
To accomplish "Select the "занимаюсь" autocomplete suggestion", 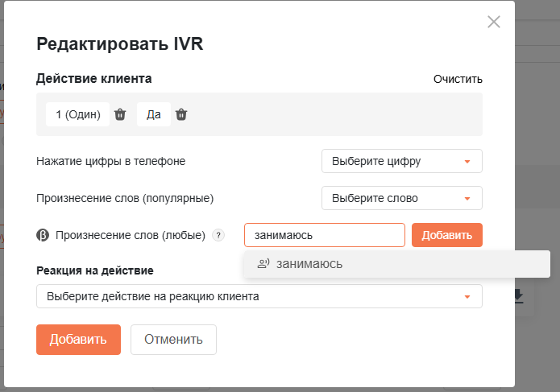I will click(x=397, y=264).
